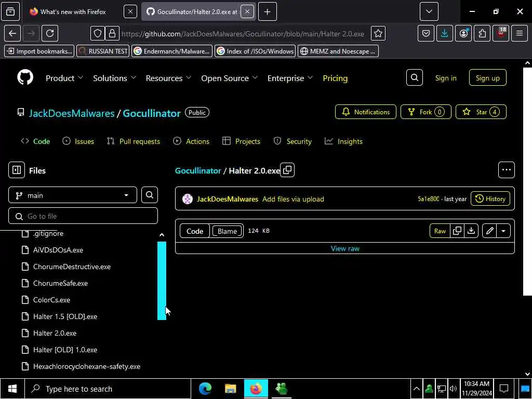This screenshot has height=399, width=532.
Task: Open the Windows notification center icon
Action: click(x=504, y=389)
